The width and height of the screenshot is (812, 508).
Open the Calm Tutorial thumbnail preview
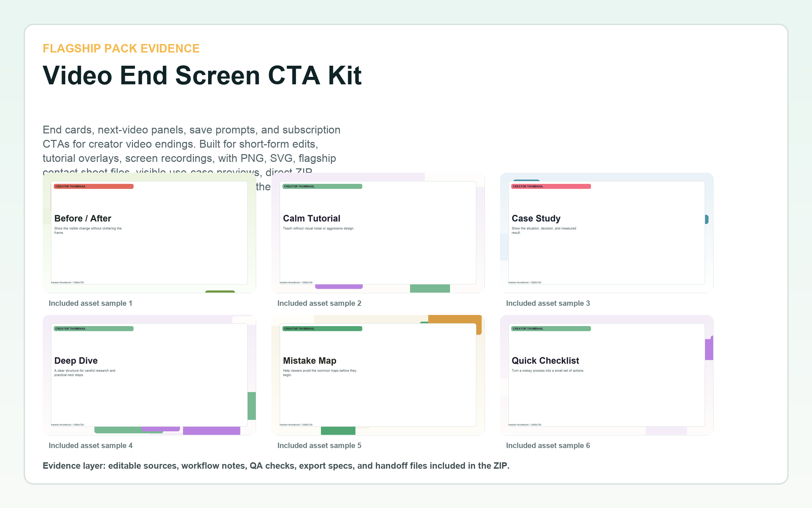(378, 233)
